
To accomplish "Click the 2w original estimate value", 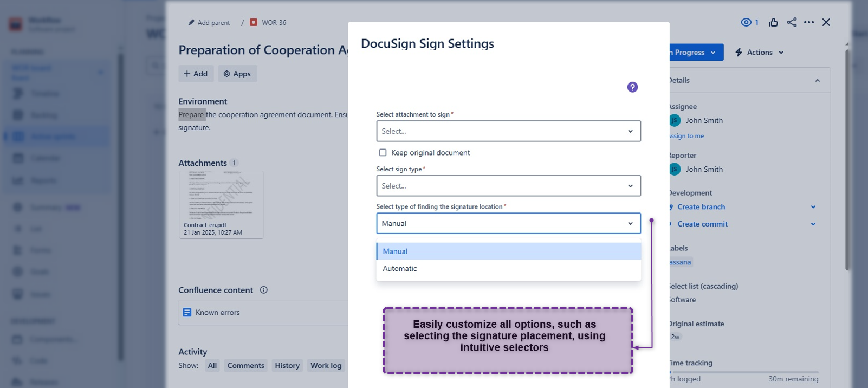I will 675,337.
